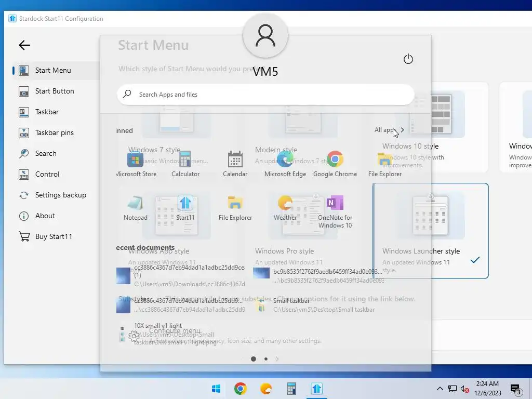Click the Search Apps and files field

point(265,95)
